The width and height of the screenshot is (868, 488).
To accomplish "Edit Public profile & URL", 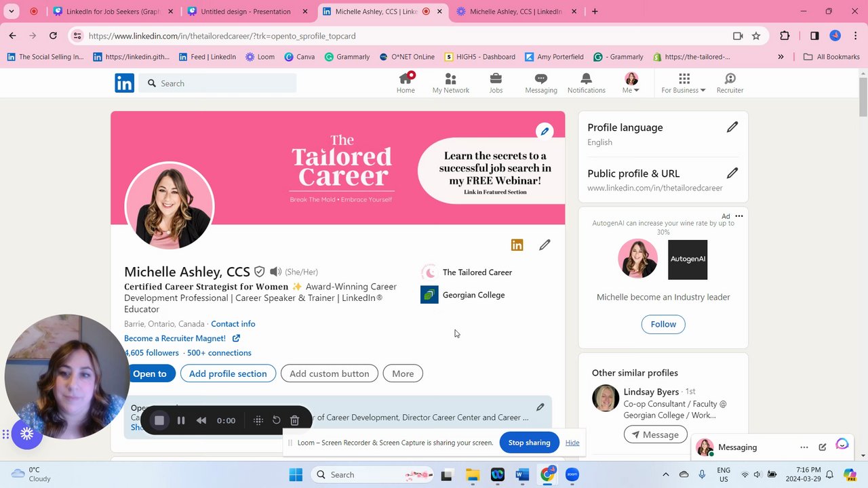I will click(732, 174).
